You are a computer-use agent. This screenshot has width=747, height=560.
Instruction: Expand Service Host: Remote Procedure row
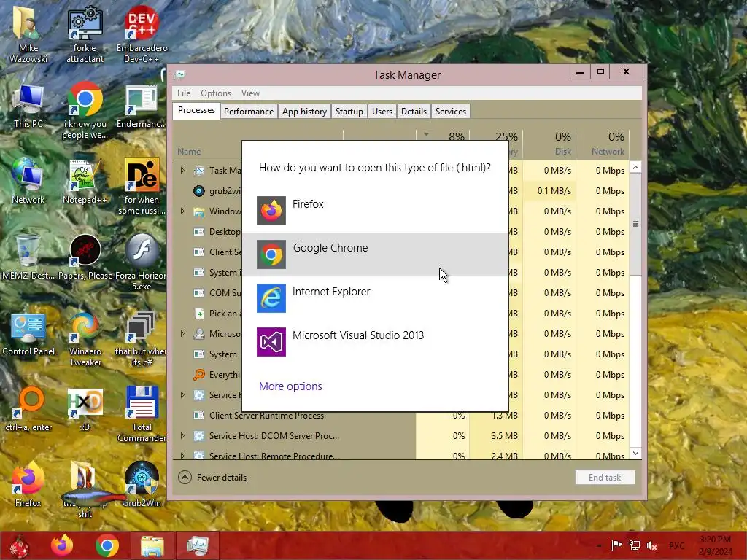pos(182,456)
